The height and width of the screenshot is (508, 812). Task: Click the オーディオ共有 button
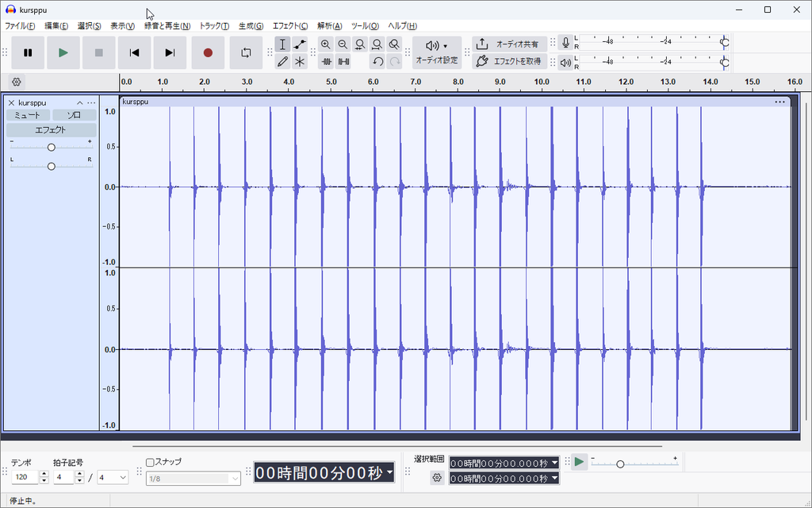(x=509, y=44)
